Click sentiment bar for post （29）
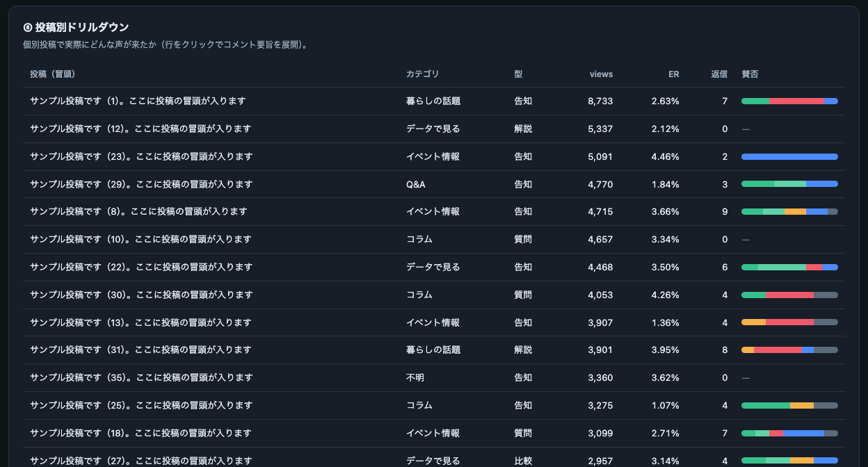The width and height of the screenshot is (868, 467). [789, 184]
